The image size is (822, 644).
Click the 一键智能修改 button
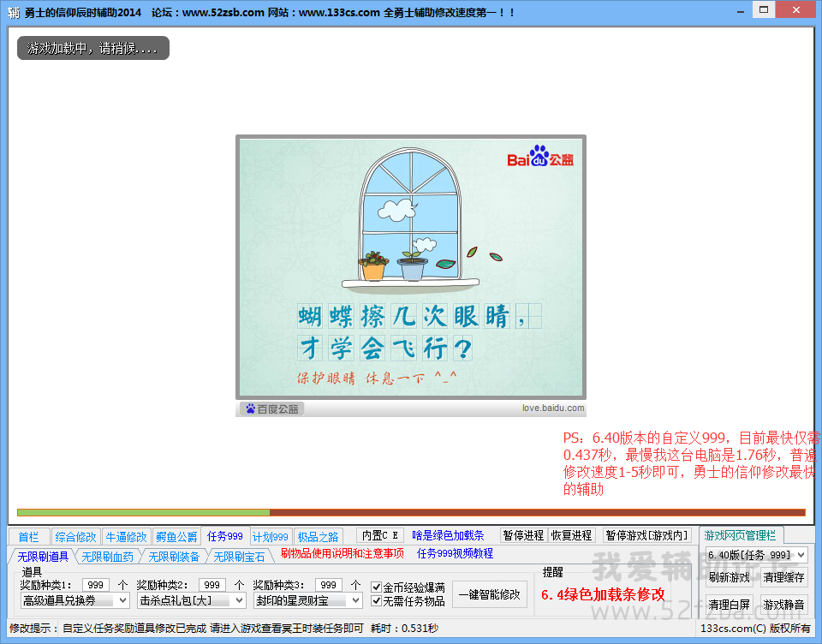tap(490, 594)
